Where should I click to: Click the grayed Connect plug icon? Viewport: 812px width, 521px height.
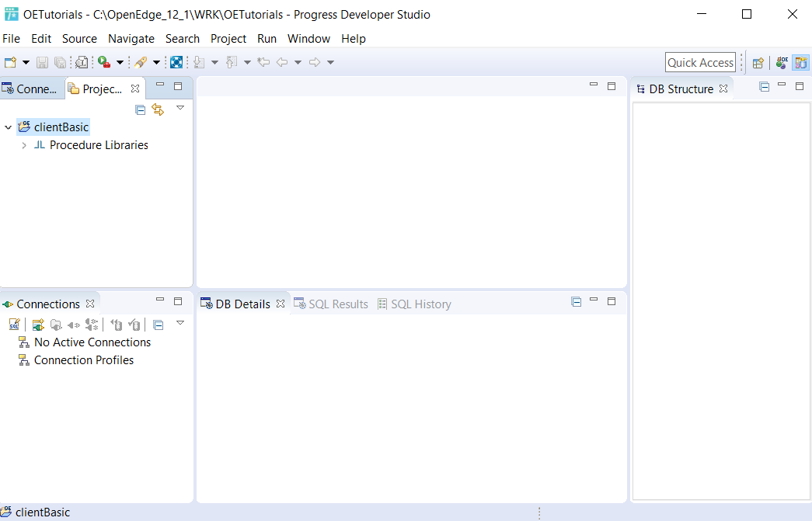click(x=74, y=325)
